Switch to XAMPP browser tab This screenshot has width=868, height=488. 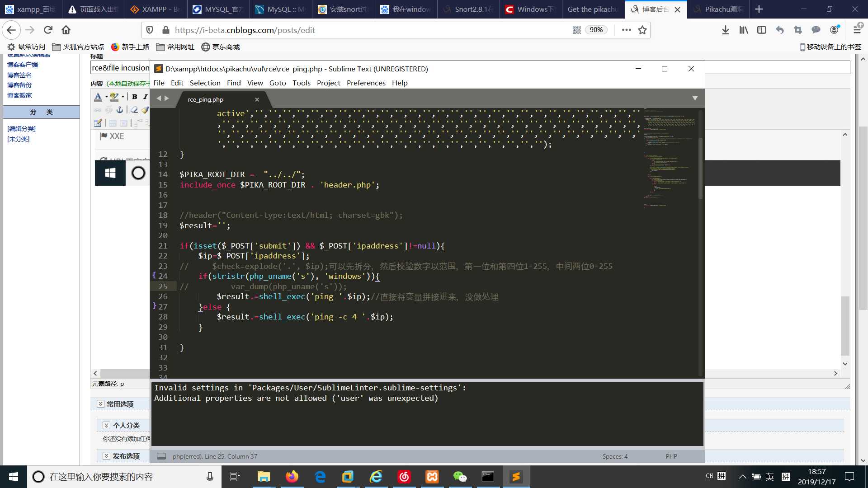pyautogui.click(x=156, y=9)
